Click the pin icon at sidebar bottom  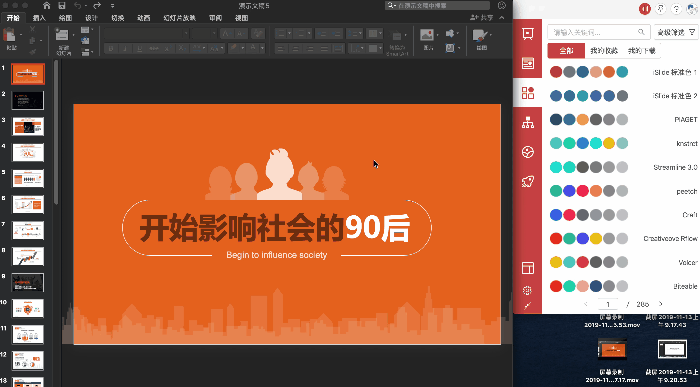pos(527,306)
